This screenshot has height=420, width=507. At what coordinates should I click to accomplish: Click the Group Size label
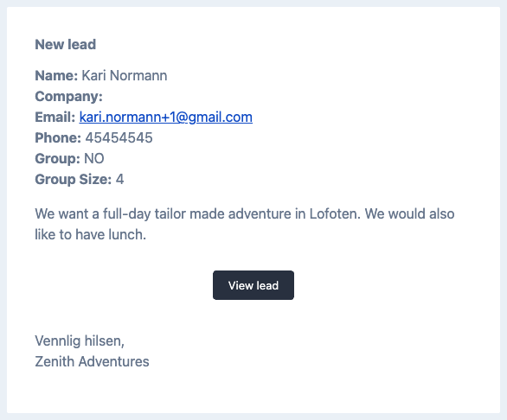(73, 179)
